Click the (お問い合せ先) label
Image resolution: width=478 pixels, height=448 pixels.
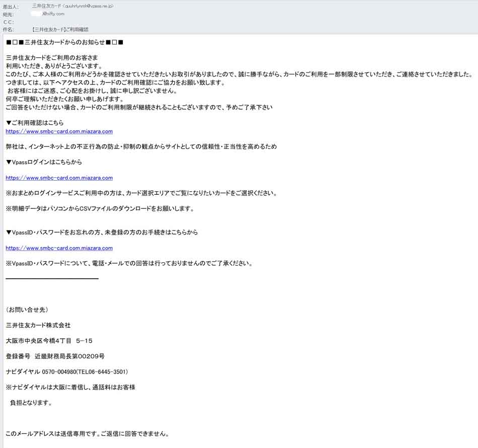[x=27, y=310]
